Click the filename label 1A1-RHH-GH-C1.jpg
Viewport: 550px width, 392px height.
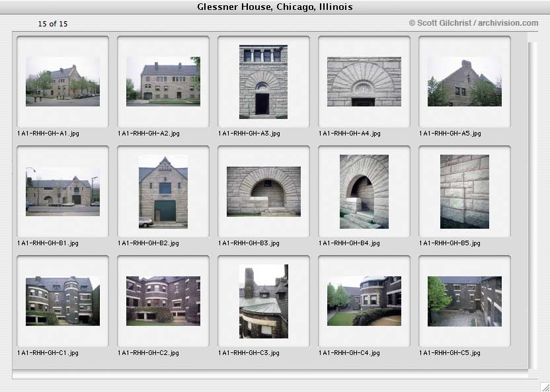click(x=48, y=353)
